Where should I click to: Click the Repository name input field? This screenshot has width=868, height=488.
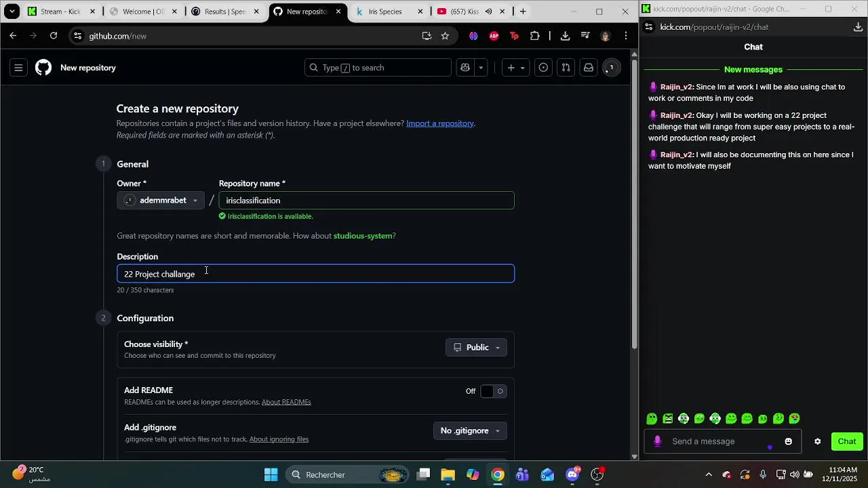point(366,201)
